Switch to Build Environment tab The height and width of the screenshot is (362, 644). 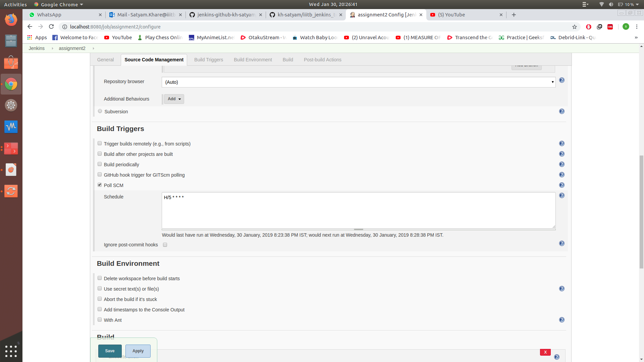pyautogui.click(x=253, y=60)
